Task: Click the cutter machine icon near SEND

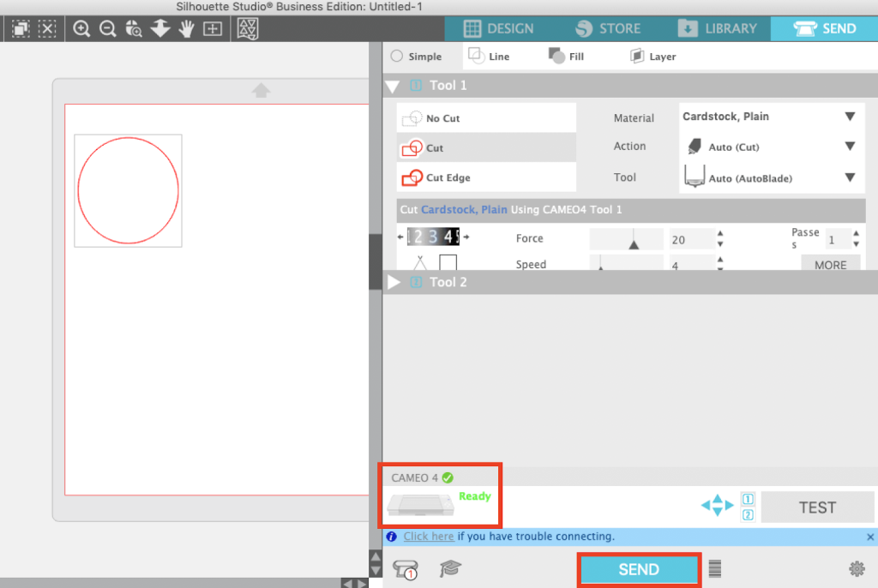Action: pyautogui.click(x=406, y=568)
